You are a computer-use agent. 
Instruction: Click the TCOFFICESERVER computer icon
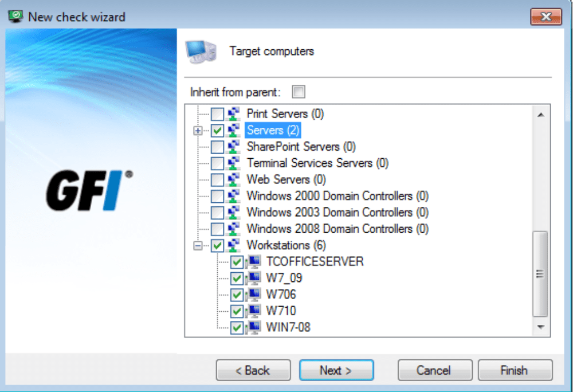tap(253, 262)
